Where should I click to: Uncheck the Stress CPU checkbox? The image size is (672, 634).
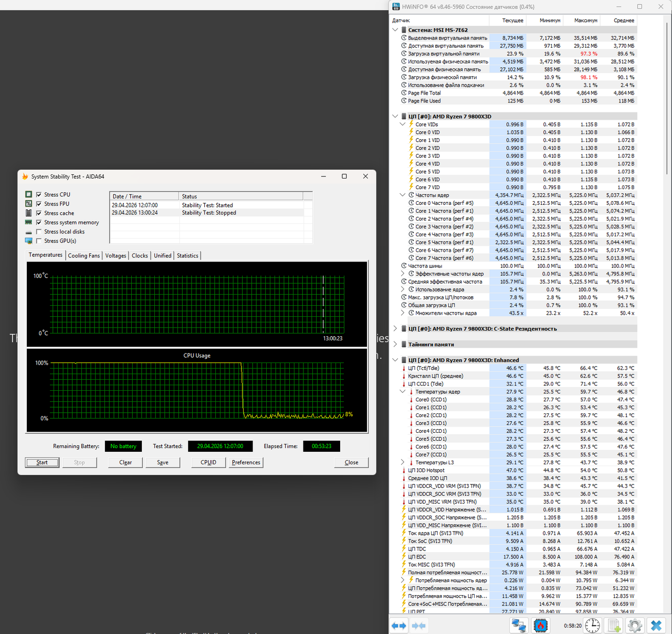click(x=39, y=194)
